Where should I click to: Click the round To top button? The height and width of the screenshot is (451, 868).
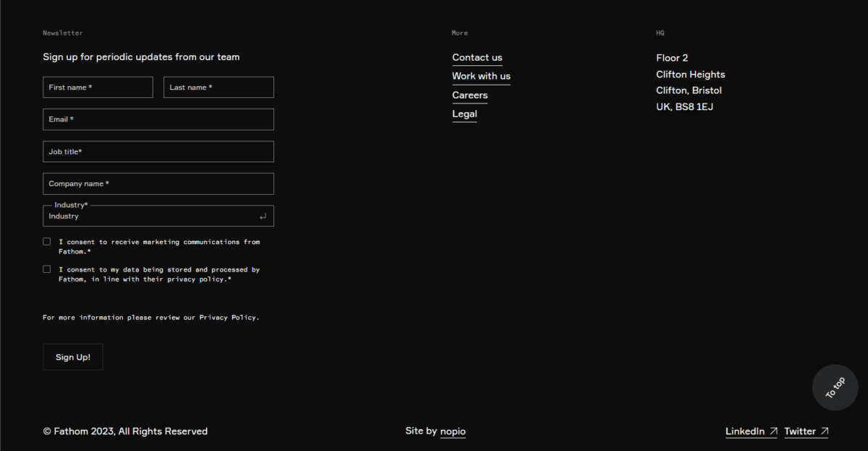[835, 387]
